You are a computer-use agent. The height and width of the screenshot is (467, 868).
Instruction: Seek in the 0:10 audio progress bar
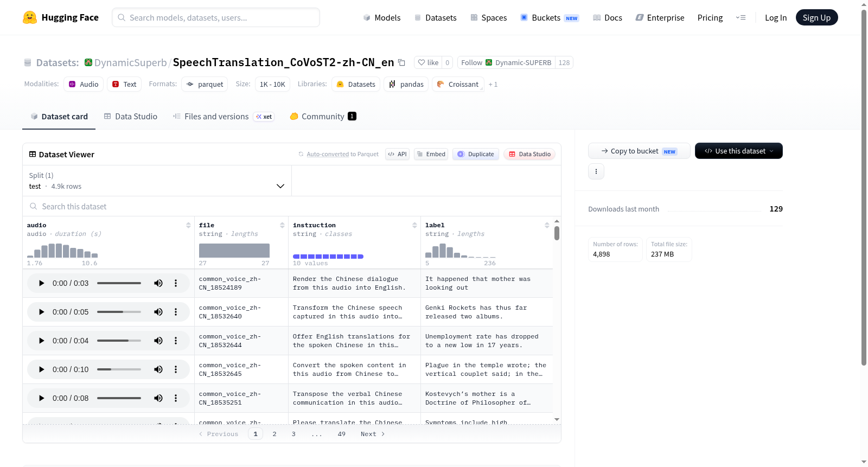(119, 369)
